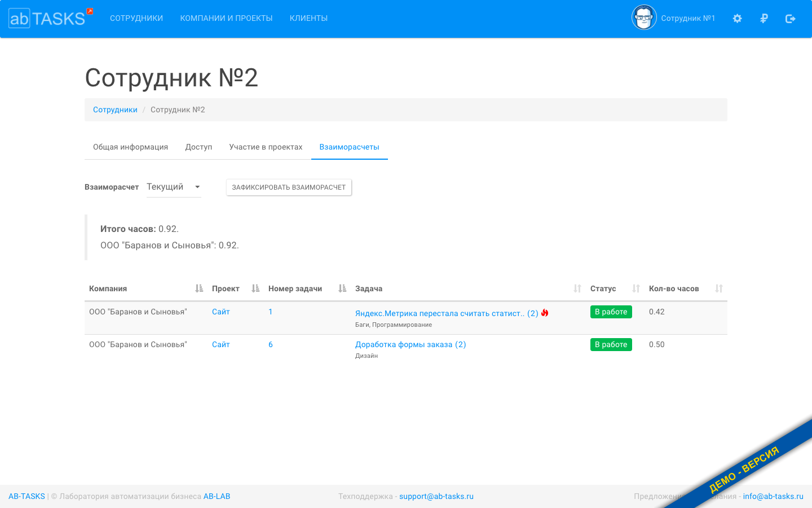
Task: Open the Доработка формы заказа task link
Action: click(410, 344)
